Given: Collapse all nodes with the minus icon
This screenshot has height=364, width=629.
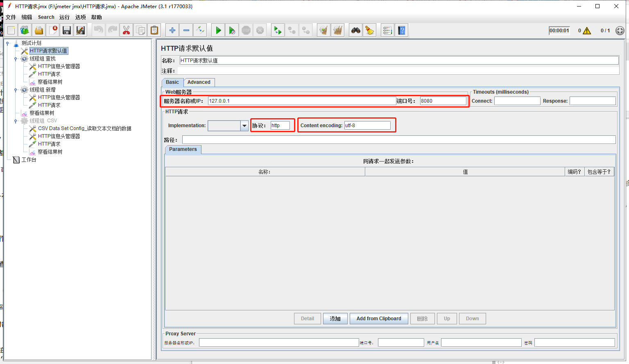Looking at the screenshot, I should [x=186, y=30].
